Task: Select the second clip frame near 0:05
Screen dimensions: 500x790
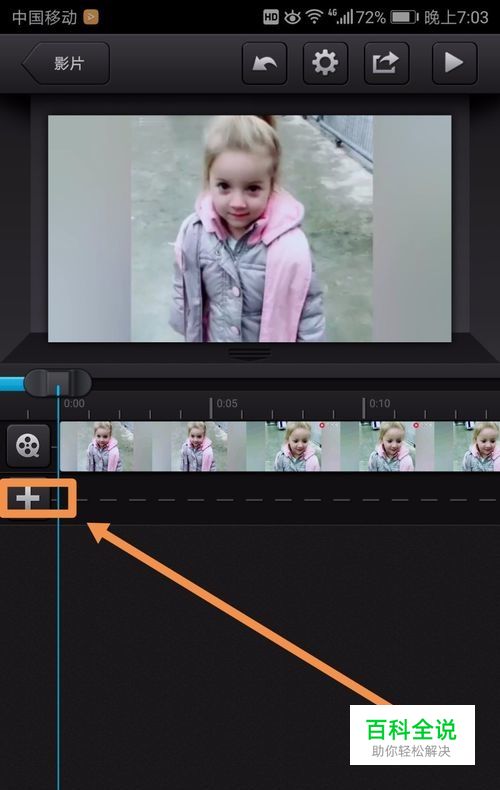Action: (199, 446)
